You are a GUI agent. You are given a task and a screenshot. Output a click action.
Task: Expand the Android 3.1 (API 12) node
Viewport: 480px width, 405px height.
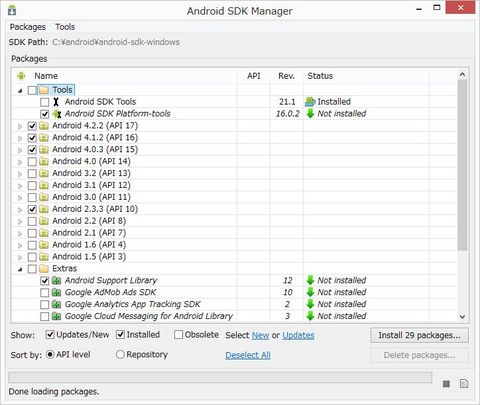[x=20, y=186]
